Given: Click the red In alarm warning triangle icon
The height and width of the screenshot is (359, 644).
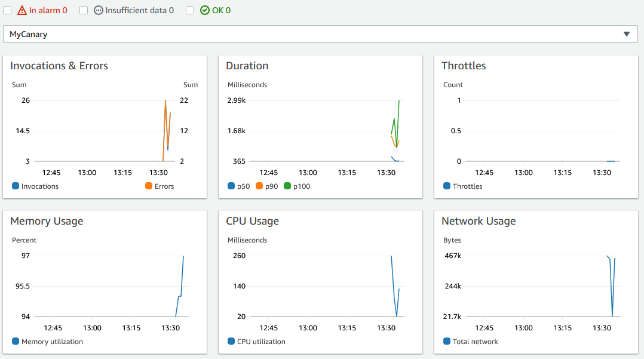Looking at the screenshot, I should click(x=21, y=10).
